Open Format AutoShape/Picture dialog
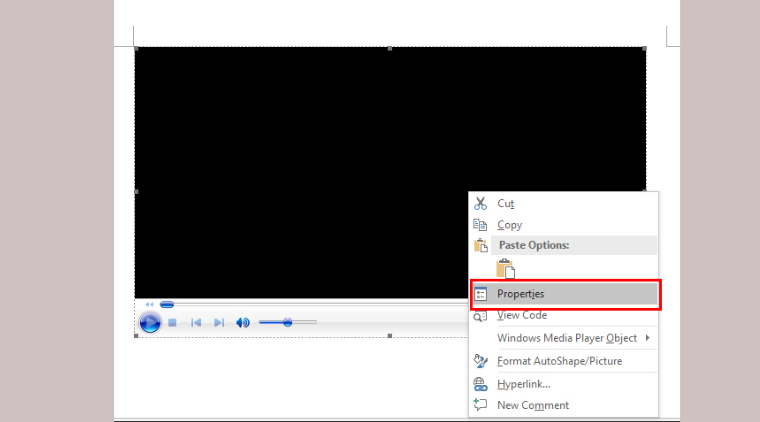The width and height of the screenshot is (760, 422). (564, 361)
